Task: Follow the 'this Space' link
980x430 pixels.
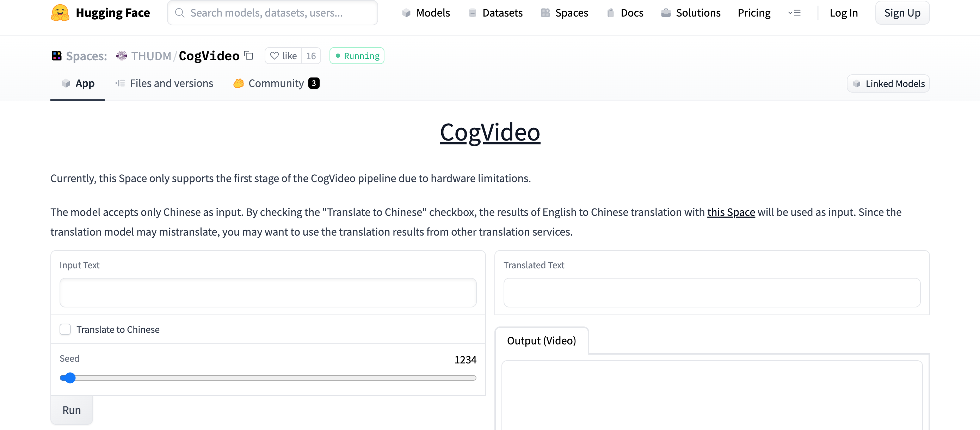Action: [x=731, y=212]
